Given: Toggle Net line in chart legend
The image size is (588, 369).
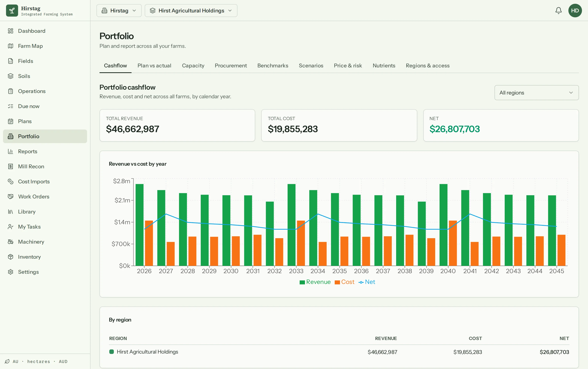Looking at the screenshot, I should pyautogui.click(x=367, y=282).
